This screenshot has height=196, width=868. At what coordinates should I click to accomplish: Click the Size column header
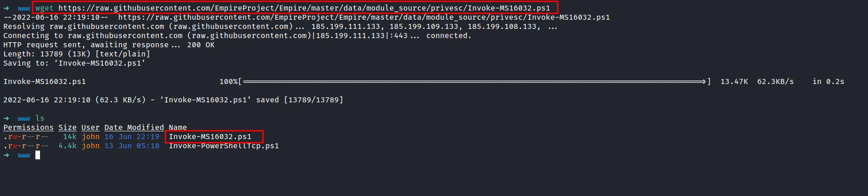point(67,128)
